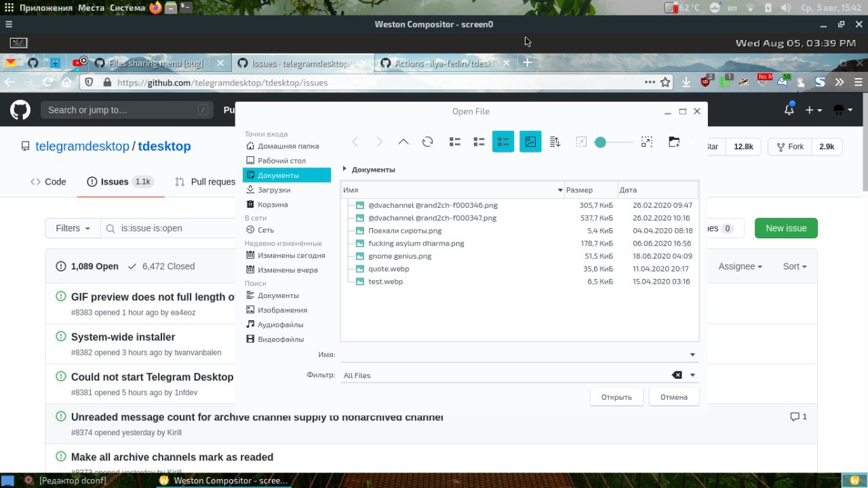Screen dimensions: 868x488
Task: Click the Имя file name input field
Action: (x=513, y=354)
